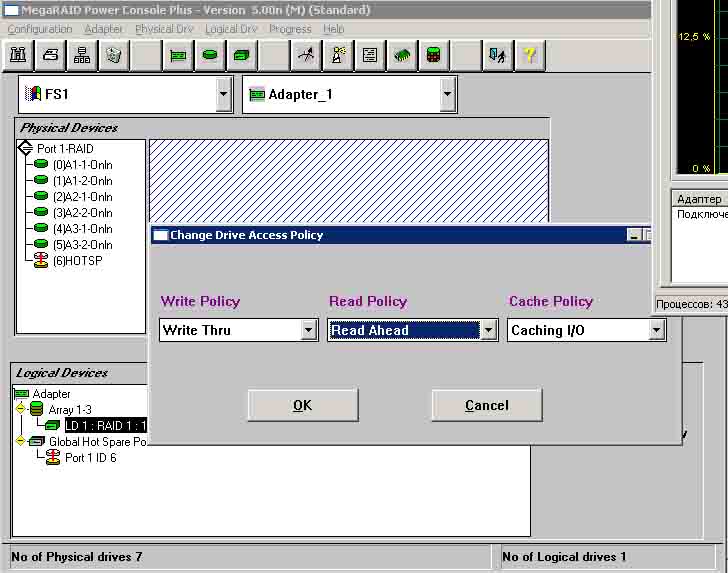Click the network servers toolbar icon
The image size is (728, 573).
point(82,56)
